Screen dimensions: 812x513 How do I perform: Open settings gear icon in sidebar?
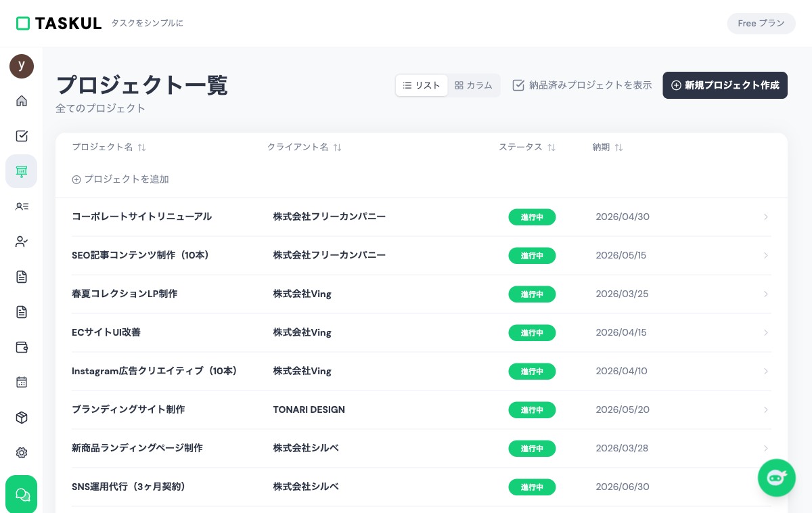(22, 453)
